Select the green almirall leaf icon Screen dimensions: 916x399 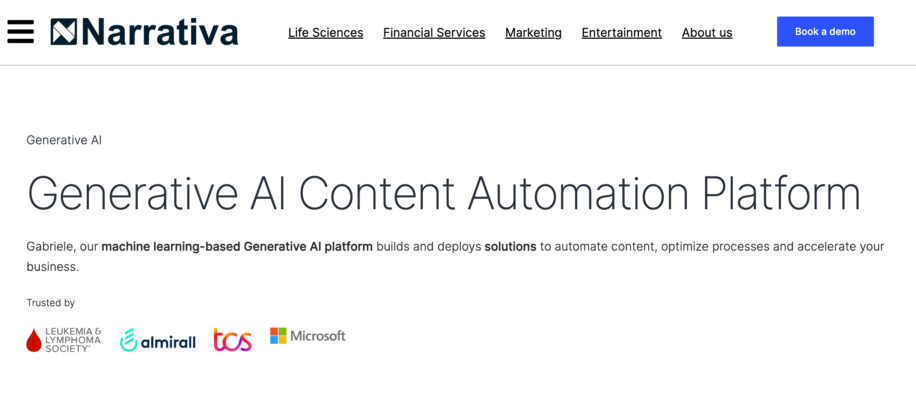129,340
